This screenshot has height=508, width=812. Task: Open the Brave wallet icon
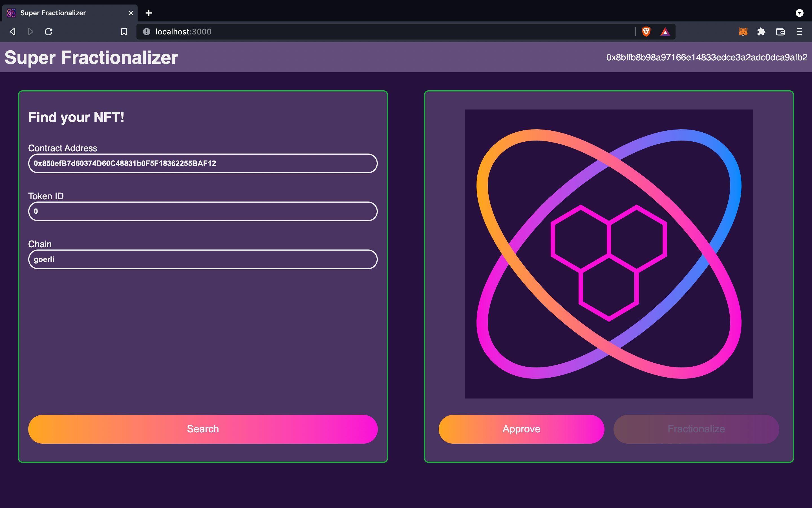tap(780, 32)
